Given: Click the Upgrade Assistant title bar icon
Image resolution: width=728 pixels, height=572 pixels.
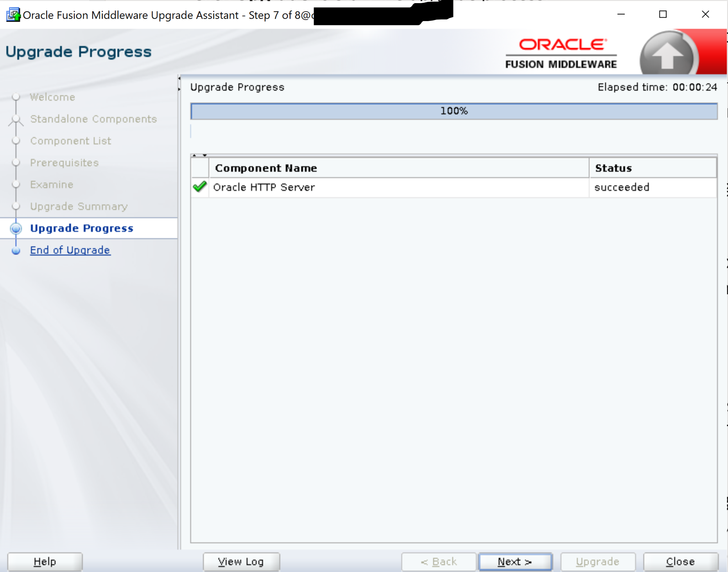Looking at the screenshot, I should [13, 15].
